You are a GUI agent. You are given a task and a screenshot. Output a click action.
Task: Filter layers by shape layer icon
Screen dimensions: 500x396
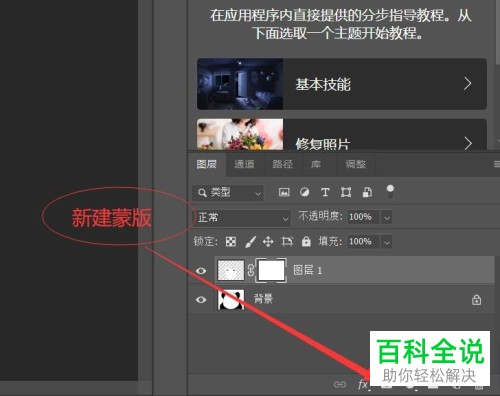(346, 192)
